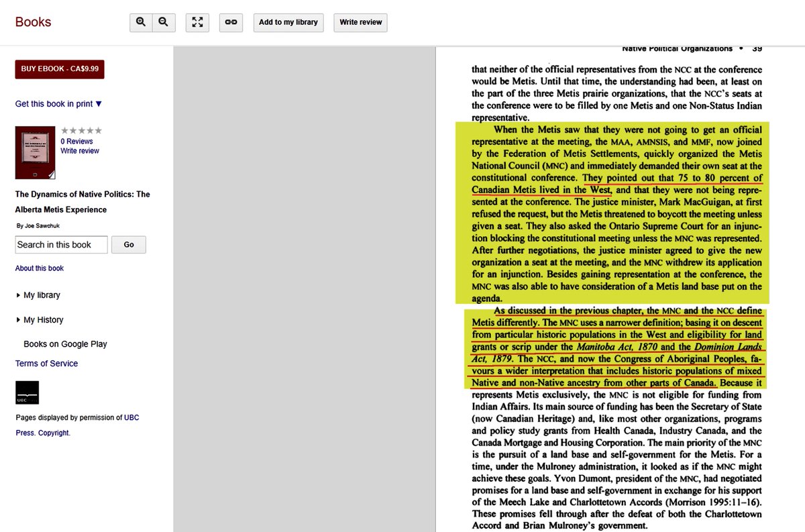Click the Go search button
This screenshot has height=532, width=805.
[129, 245]
